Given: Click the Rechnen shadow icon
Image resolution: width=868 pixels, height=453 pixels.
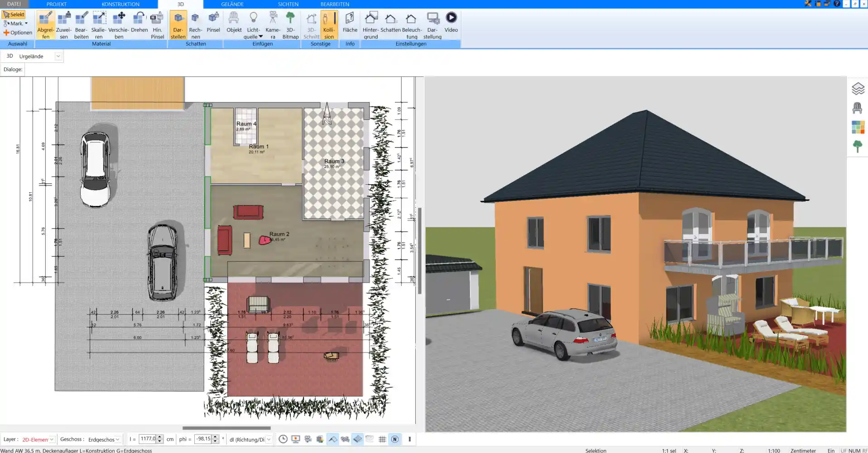Looking at the screenshot, I should [x=196, y=25].
